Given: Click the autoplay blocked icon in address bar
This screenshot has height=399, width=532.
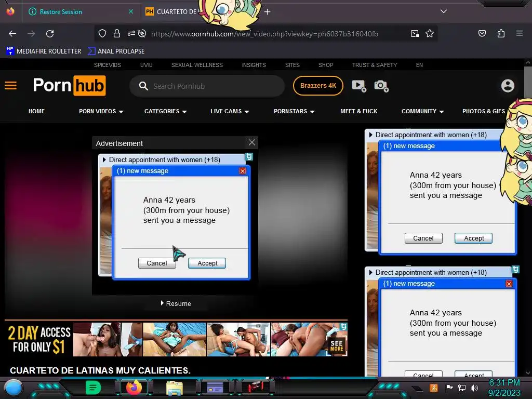Looking at the screenshot, I should point(142,33).
